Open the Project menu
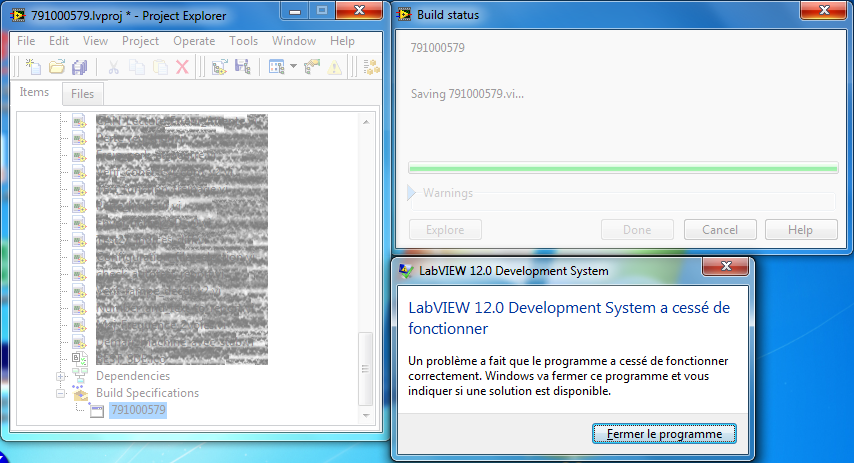This screenshot has height=463, width=854. [x=141, y=41]
